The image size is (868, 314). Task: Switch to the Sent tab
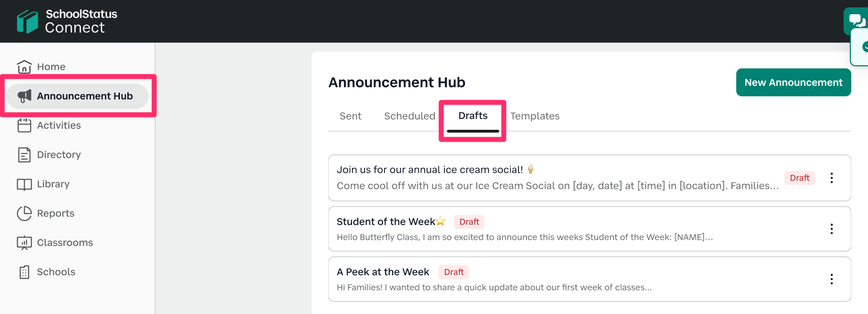(x=350, y=116)
